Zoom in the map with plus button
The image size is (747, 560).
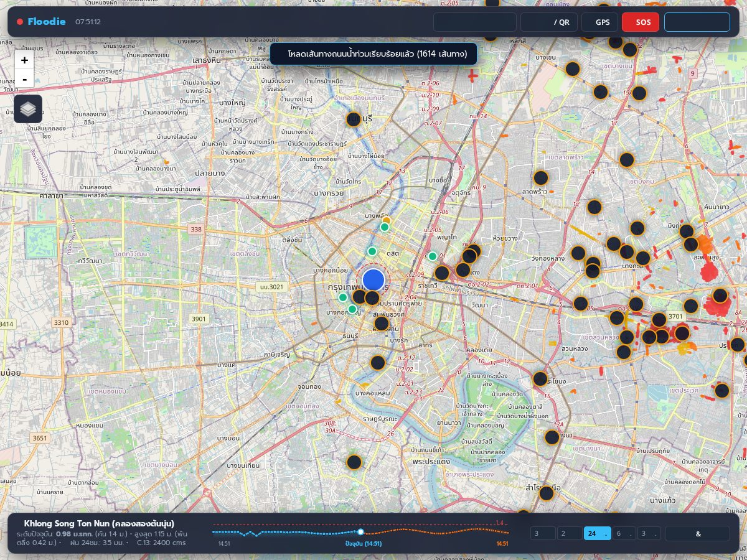coord(24,60)
